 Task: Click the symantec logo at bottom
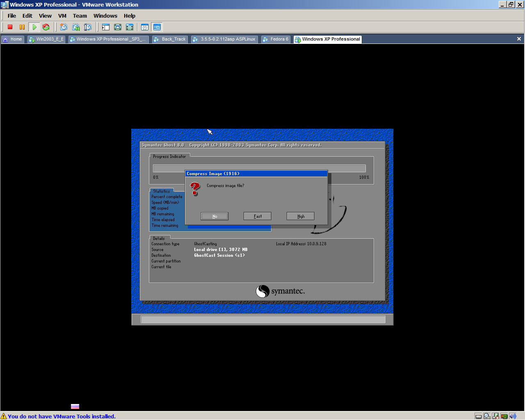280,291
